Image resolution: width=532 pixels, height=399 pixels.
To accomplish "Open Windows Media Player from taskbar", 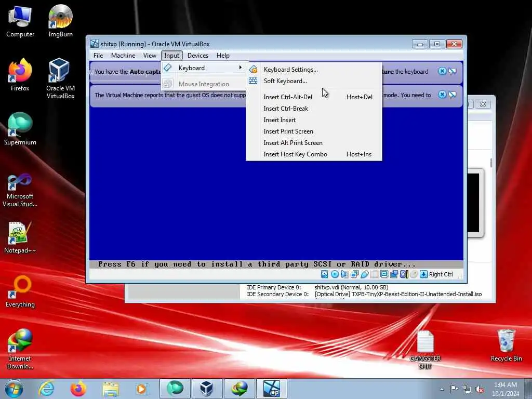I will click(x=142, y=389).
